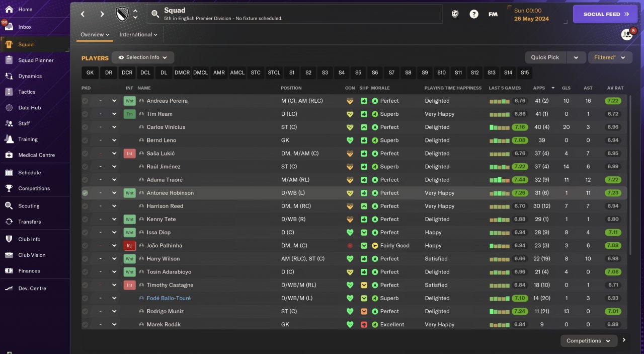
Task: Open the Competitions dropdown at bottom
Action: tap(588, 341)
